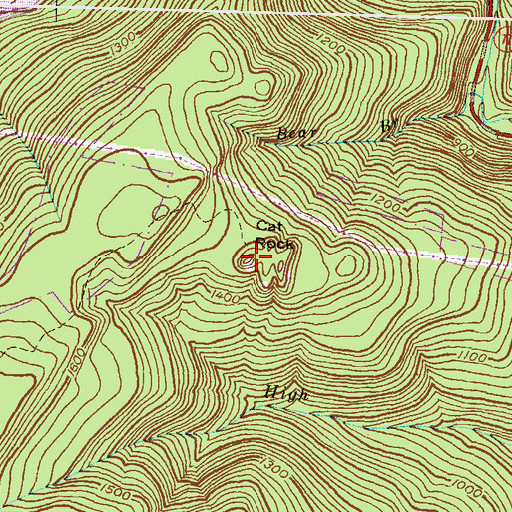Click the 1300 contour label south of High stream
This screenshot has width=512, height=512.
[x=274, y=468]
